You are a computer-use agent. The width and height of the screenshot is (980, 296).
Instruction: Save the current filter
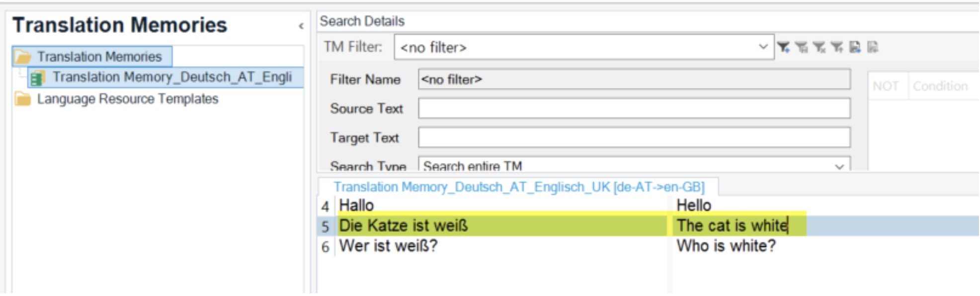pyautogui.click(x=802, y=47)
